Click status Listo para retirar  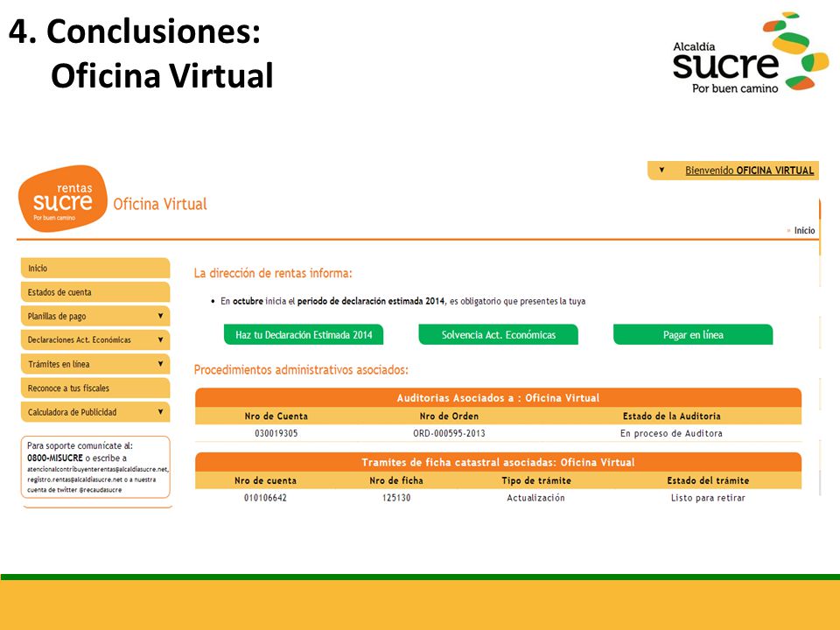[708, 498]
